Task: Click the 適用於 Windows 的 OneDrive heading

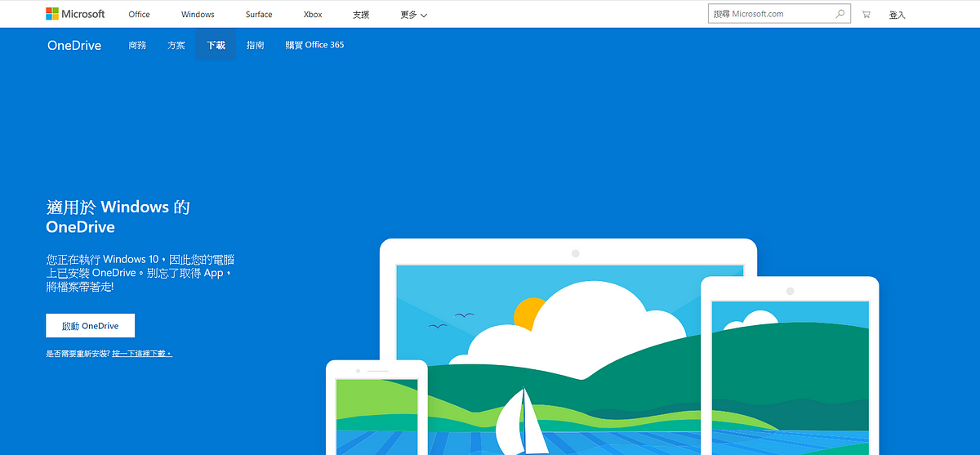Action: 118,216
